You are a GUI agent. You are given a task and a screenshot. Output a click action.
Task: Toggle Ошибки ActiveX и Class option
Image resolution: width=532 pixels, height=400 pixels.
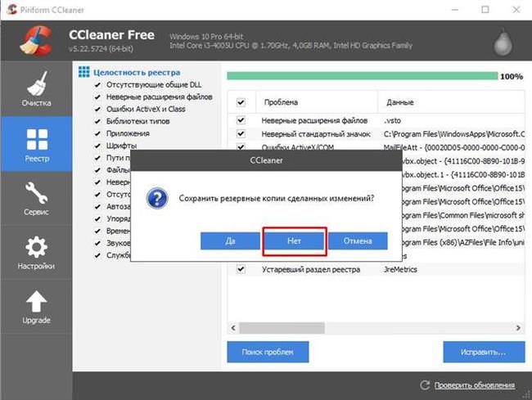pos(97,109)
